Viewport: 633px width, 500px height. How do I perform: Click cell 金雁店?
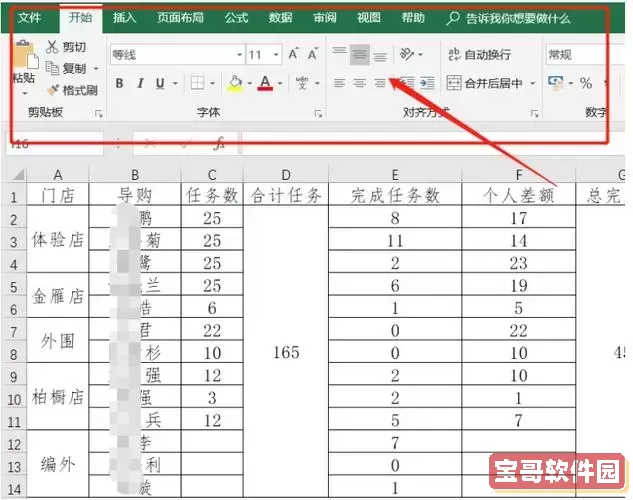[58, 296]
